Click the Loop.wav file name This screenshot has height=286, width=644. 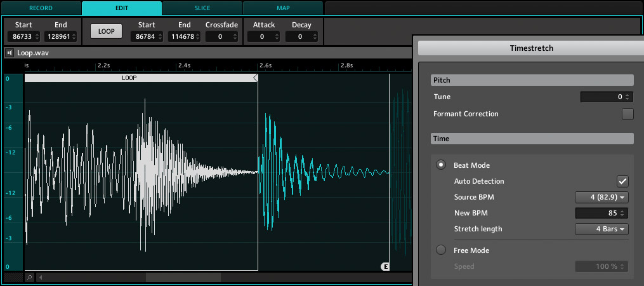[x=33, y=53]
